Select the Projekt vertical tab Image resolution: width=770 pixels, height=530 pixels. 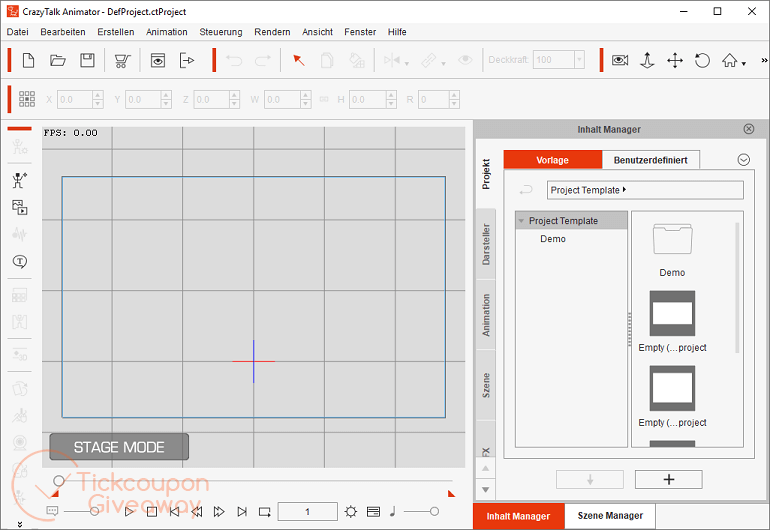coord(486,174)
